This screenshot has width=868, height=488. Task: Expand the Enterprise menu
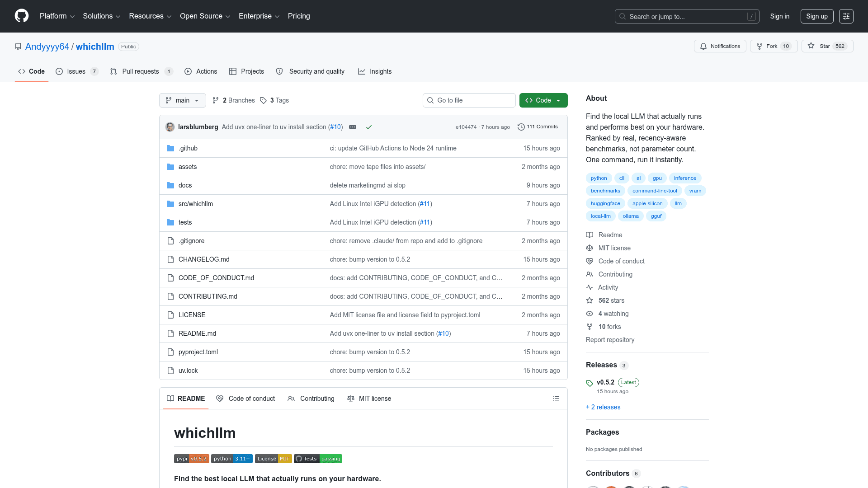tap(259, 16)
